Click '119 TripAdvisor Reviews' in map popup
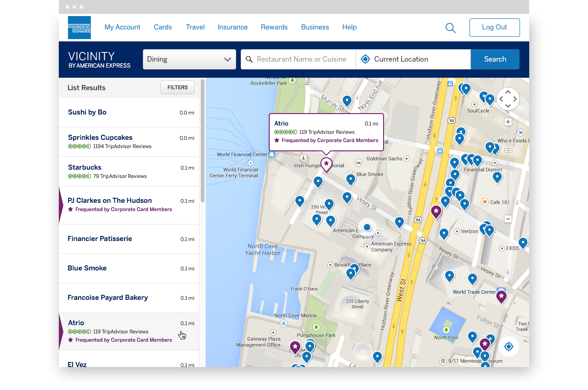 pos(327,132)
